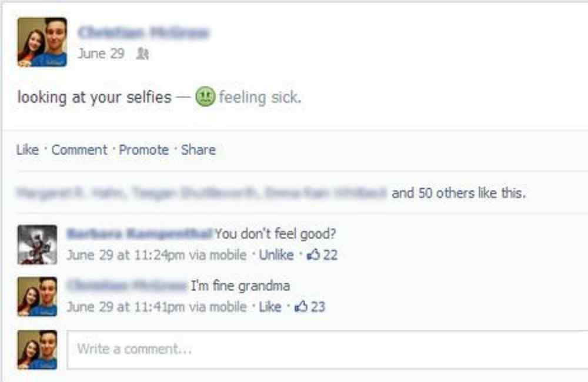Share the post
The image size is (588, 382).
click(x=198, y=150)
